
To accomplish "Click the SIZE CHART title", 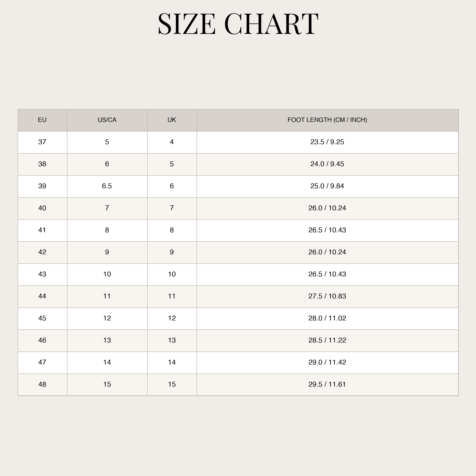I will click(x=238, y=24).
